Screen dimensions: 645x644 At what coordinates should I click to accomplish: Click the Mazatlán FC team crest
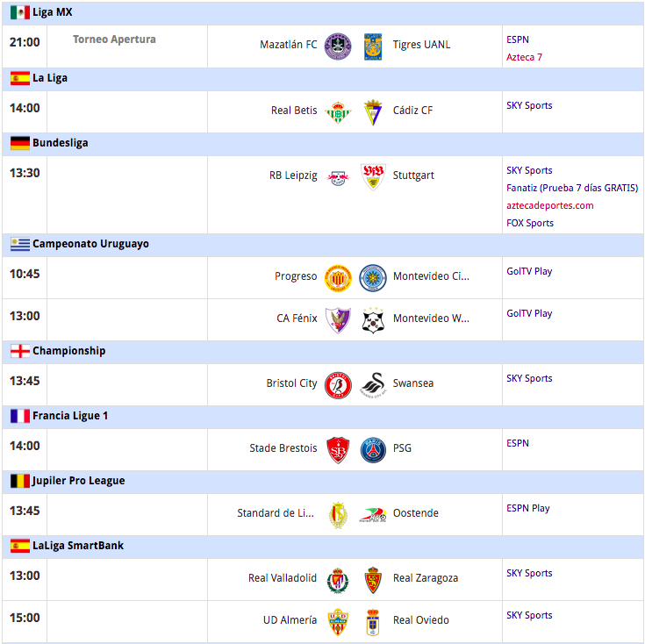tap(338, 46)
